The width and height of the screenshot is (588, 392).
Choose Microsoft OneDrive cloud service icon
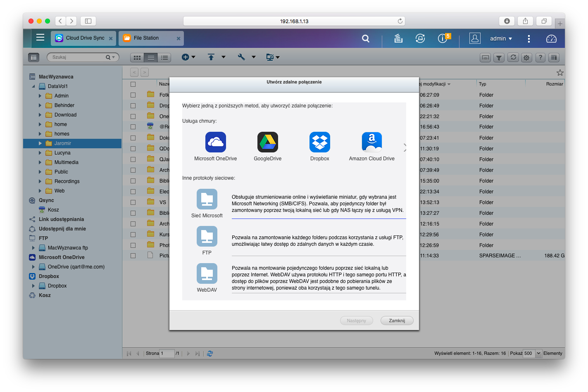coord(216,142)
